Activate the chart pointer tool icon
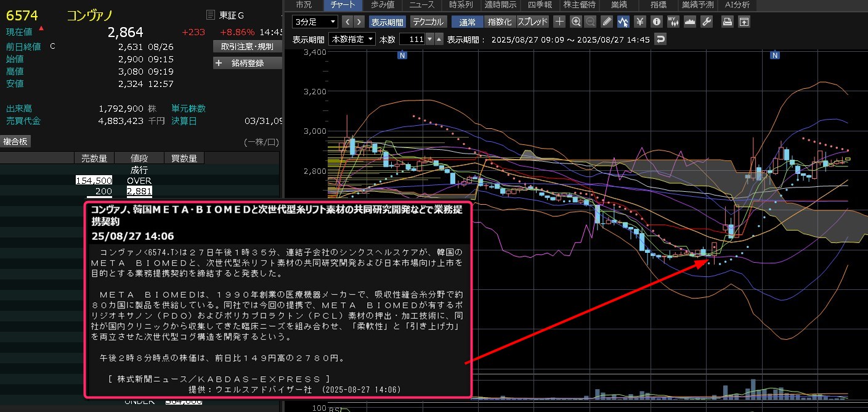Image resolution: width=868 pixels, height=412 pixels. click(623, 22)
